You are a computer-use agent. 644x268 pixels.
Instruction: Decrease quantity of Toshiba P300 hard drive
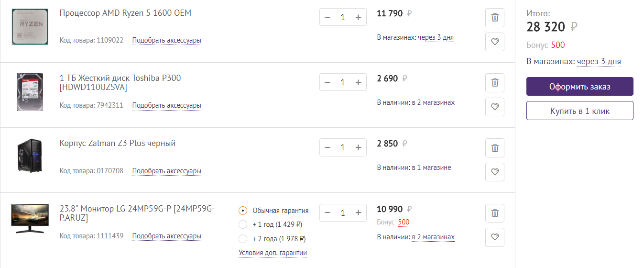coord(327,82)
